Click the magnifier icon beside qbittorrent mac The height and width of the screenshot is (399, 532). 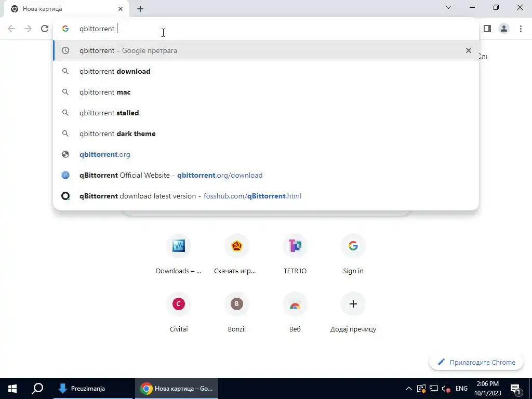[x=65, y=92]
